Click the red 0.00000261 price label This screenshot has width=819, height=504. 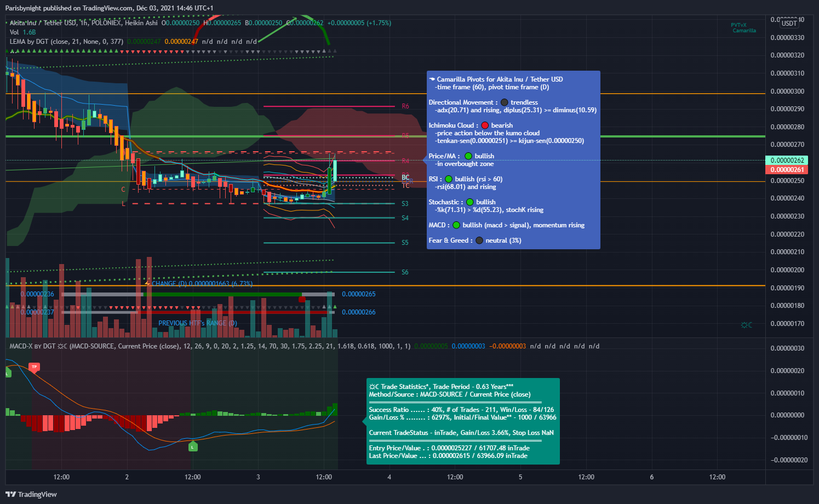[788, 170]
